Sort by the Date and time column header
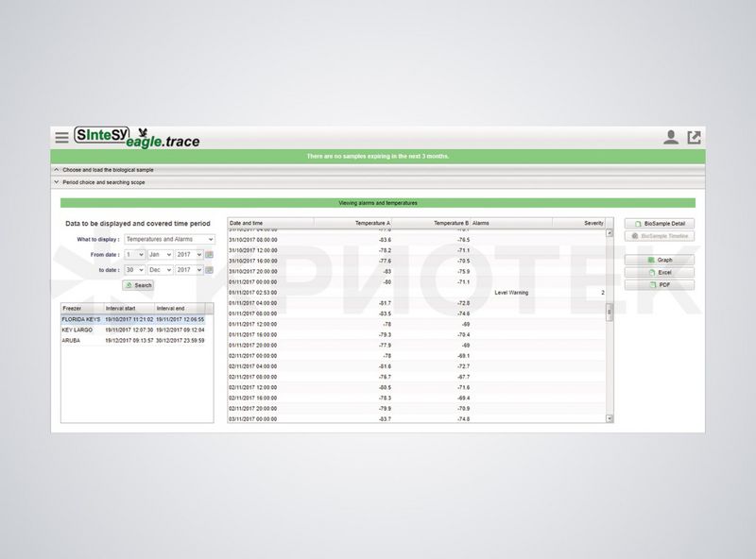 [x=271, y=223]
